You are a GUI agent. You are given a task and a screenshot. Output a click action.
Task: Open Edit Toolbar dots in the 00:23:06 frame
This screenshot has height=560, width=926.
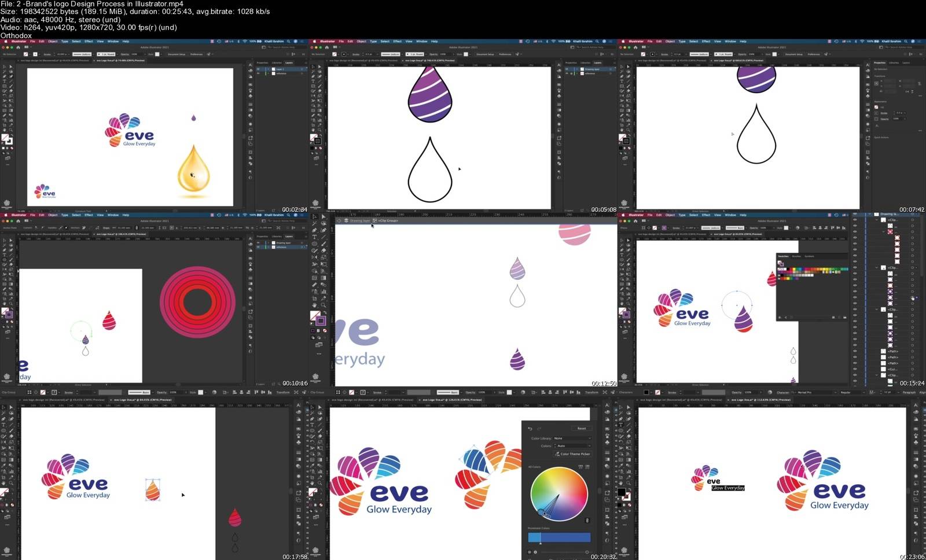point(624,524)
